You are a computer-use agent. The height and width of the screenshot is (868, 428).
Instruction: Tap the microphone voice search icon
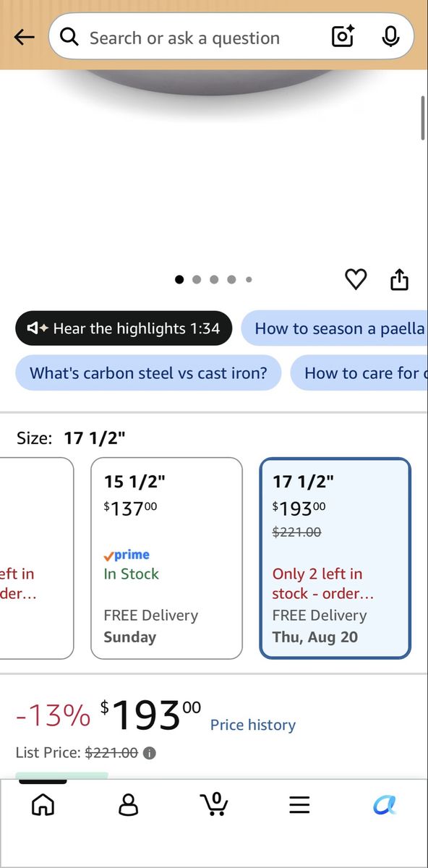coord(390,37)
